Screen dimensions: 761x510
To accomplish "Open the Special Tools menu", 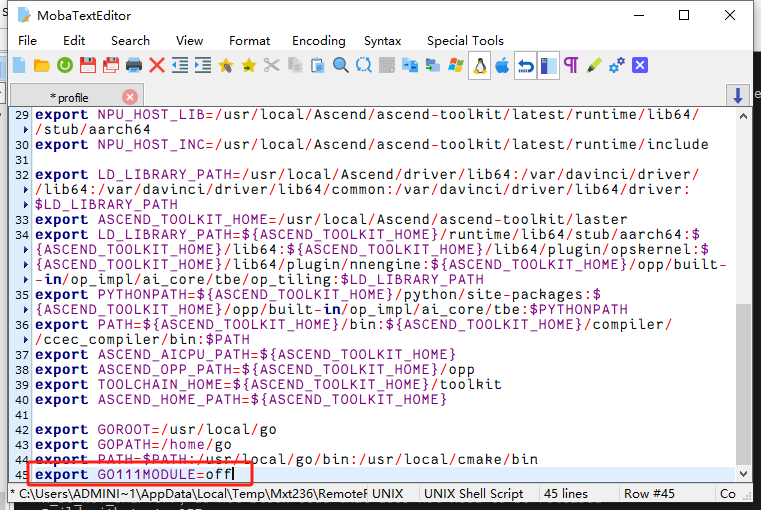I will coord(465,41).
